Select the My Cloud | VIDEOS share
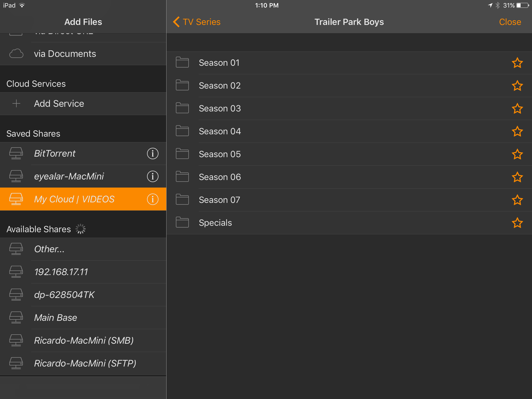 [74, 199]
